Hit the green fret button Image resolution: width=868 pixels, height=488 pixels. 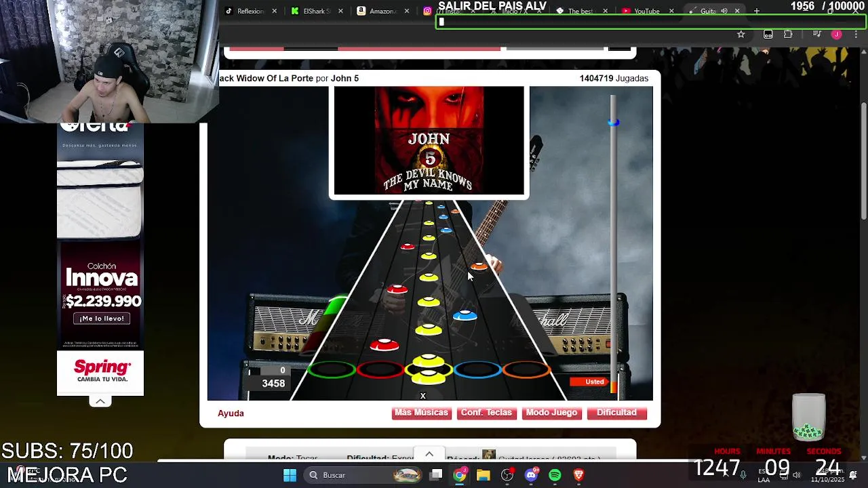tap(332, 369)
